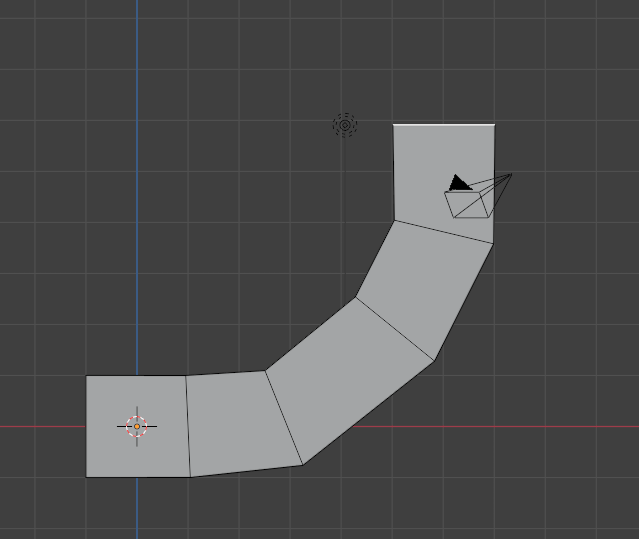Click the camera's pointed apex on the right

[511, 175]
